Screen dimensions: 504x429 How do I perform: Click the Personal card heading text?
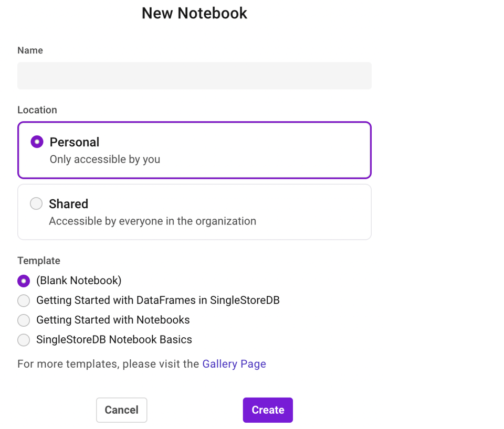[x=74, y=142]
